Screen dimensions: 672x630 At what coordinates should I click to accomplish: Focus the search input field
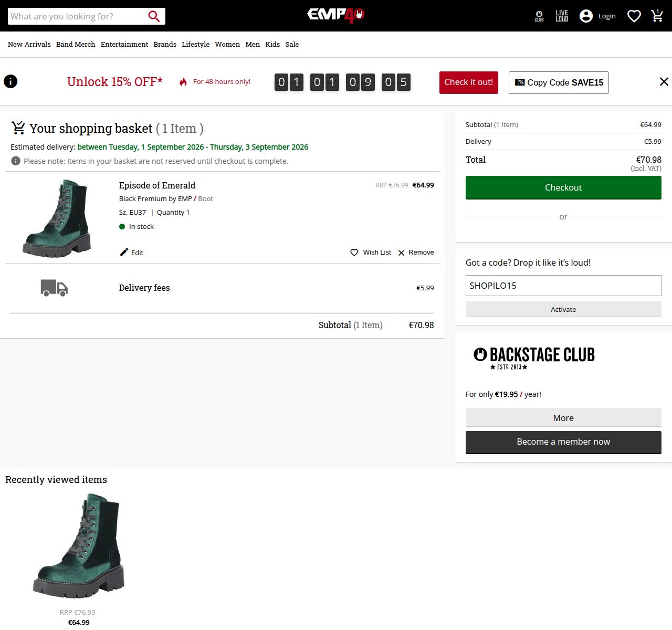tap(78, 16)
